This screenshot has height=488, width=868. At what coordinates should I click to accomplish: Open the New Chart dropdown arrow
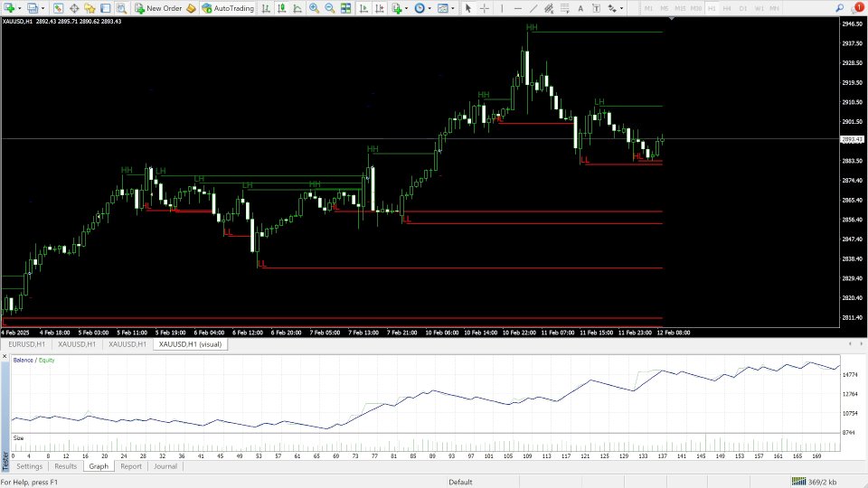click(x=19, y=8)
